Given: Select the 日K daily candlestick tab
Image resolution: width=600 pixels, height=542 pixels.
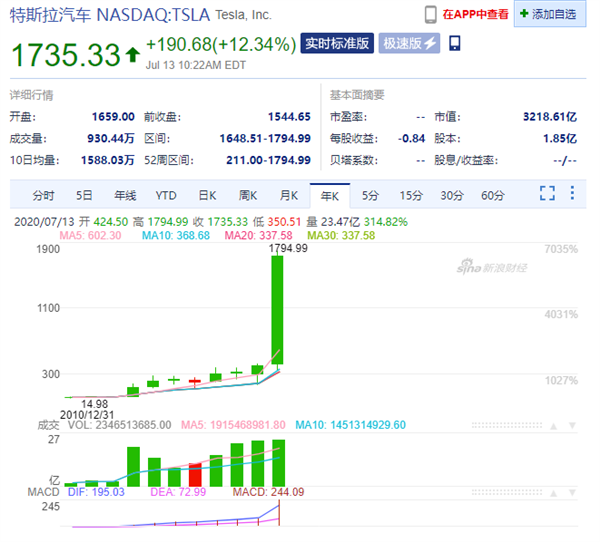Looking at the screenshot, I should coord(207,195).
